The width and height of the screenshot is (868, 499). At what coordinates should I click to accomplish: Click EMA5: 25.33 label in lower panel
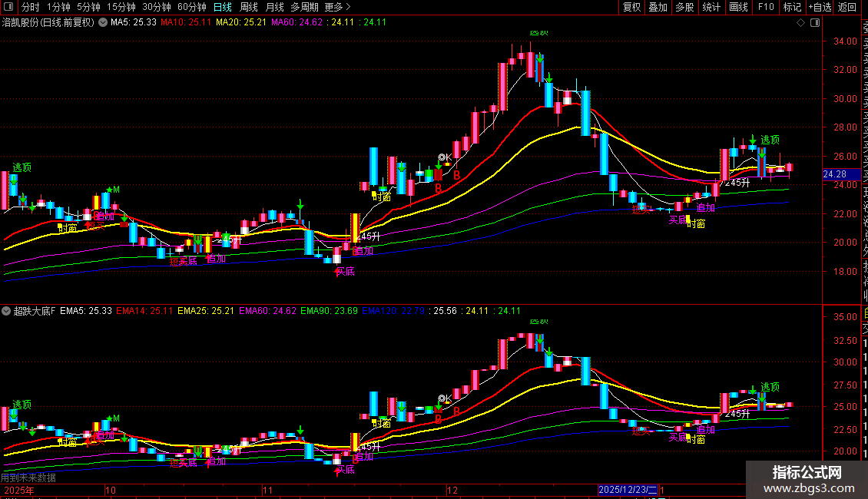click(86, 311)
